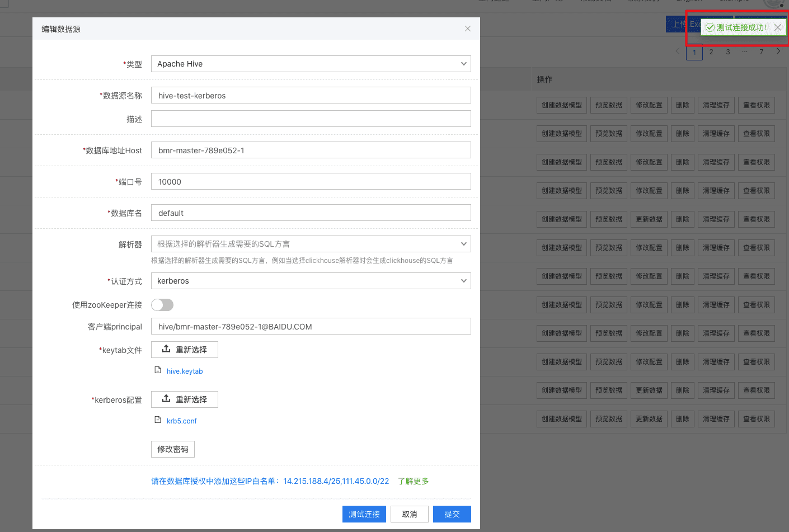The height and width of the screenshot is (532, 789).
Task: Click the file icon beside hive.keytab
Action: point(158,370)
